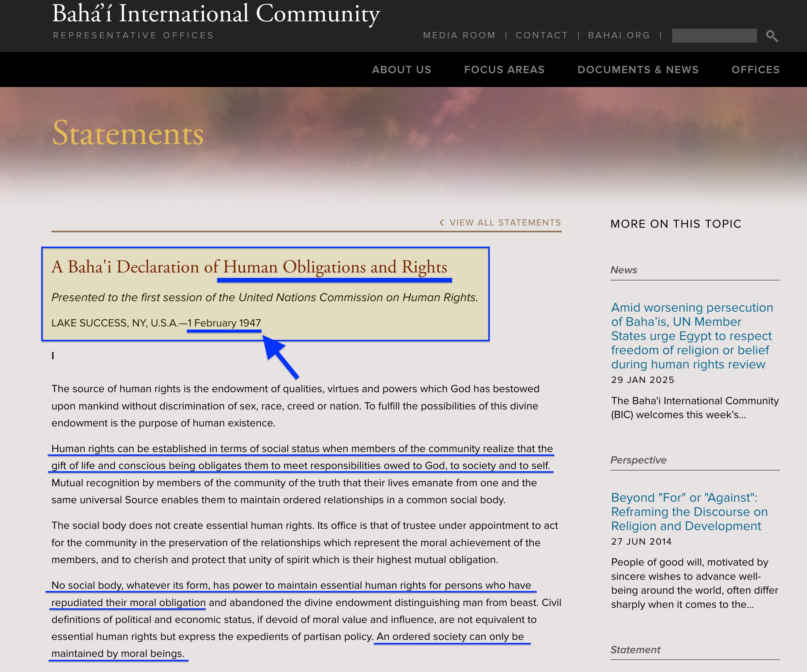
Task: Open the Egypt human rights review news article
Action: pyautogui.click(x=692, y=336)
